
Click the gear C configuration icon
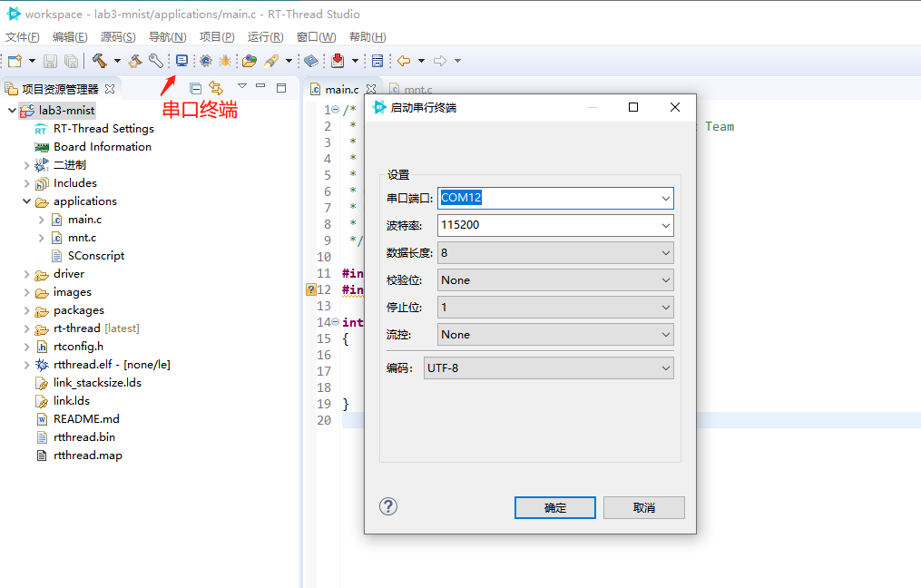(x=206, y=61)
